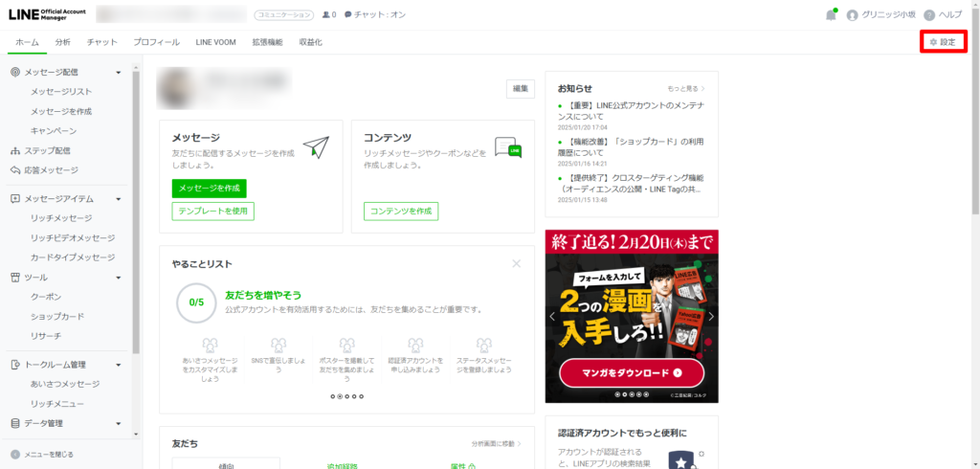The height and width of the screenshot is (469, 980).
Task: Open キャンペーン in sidebar
Action: click(x=54, y=131)
